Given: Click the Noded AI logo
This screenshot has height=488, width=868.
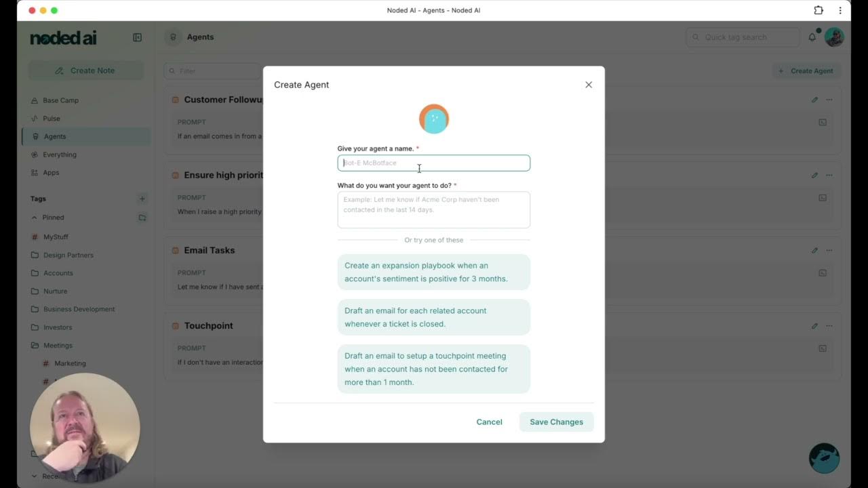Looking at the screenshot, I should coord(64,38).
